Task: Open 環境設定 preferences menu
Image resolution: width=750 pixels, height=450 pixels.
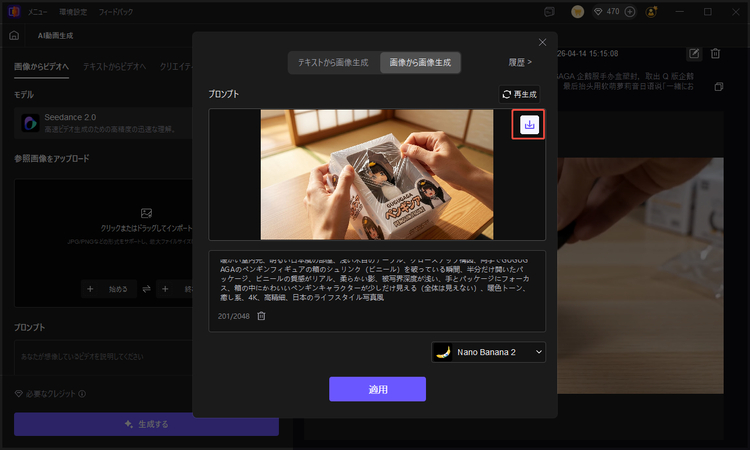Action: click(x=73, y=12)
